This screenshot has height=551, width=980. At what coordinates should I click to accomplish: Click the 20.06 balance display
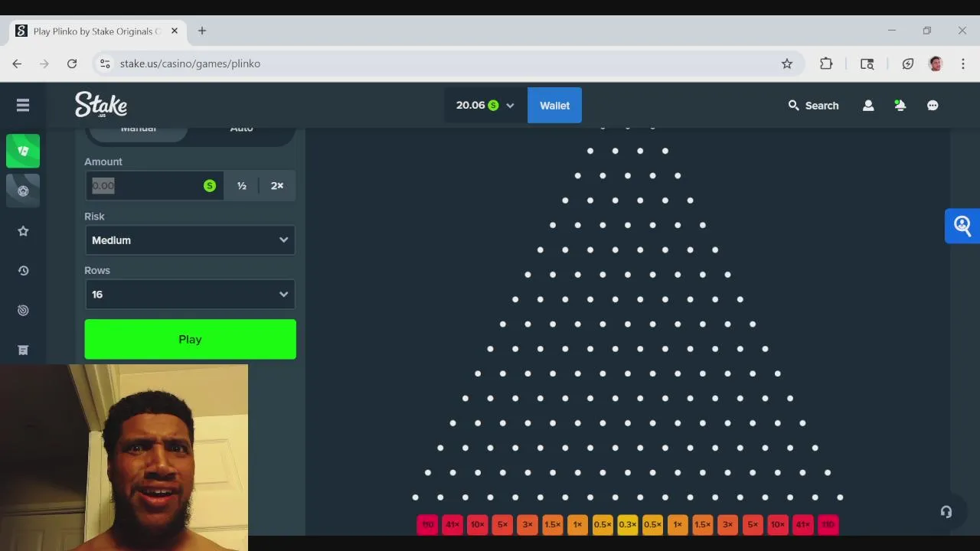point(471,106)
